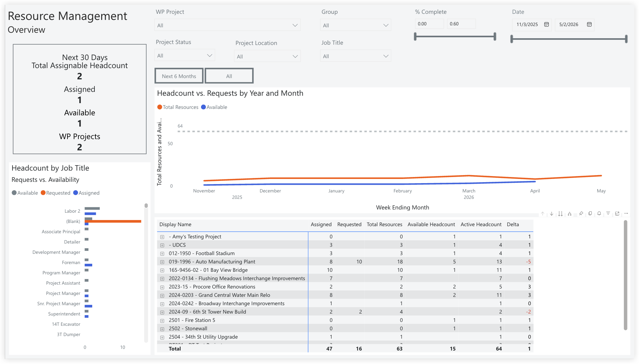
Task: Select the Next 6 Months button
Action: pyautogui.click(x=179, y=76)
